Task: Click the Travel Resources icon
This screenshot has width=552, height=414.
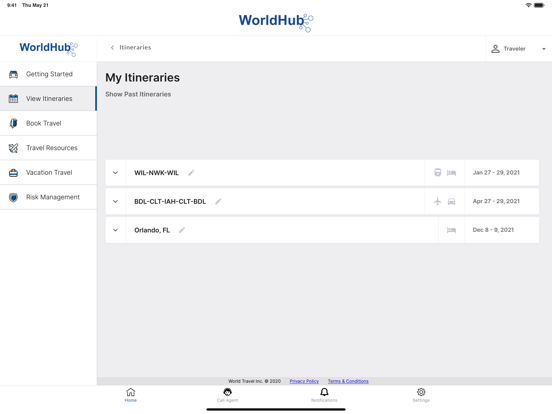Action: [x=13, y=148]
